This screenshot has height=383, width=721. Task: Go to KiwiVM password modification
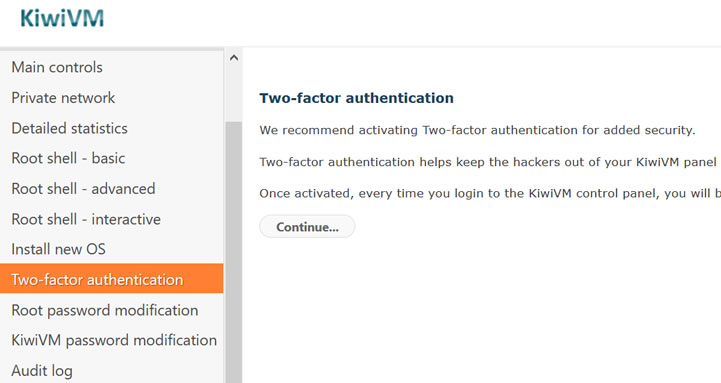point(112,340)
